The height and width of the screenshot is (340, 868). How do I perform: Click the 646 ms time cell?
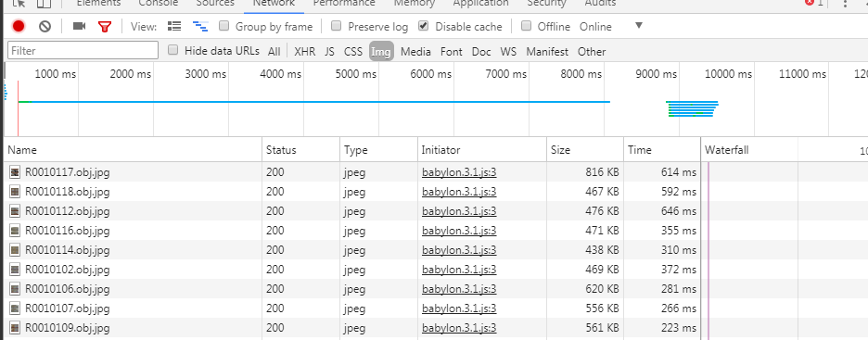point(662,211)
